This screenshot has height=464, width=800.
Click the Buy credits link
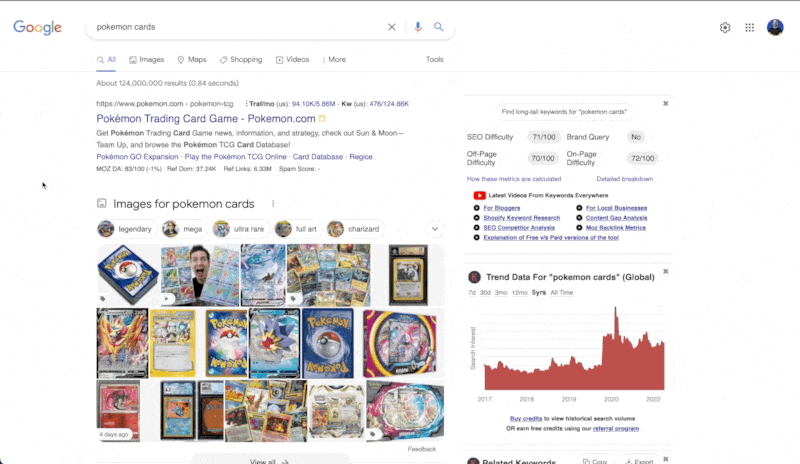click(526, 419)
